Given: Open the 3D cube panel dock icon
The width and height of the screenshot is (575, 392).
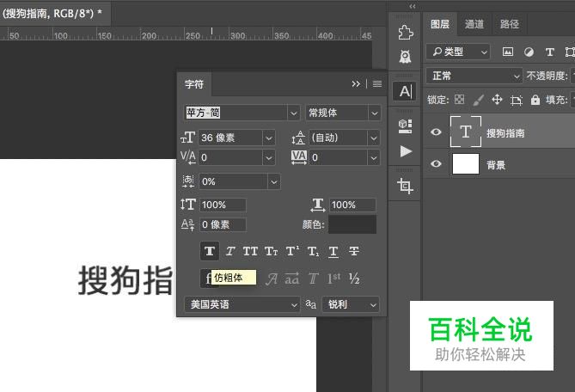Looking at the screenshot, I should (x=405, y=126).
